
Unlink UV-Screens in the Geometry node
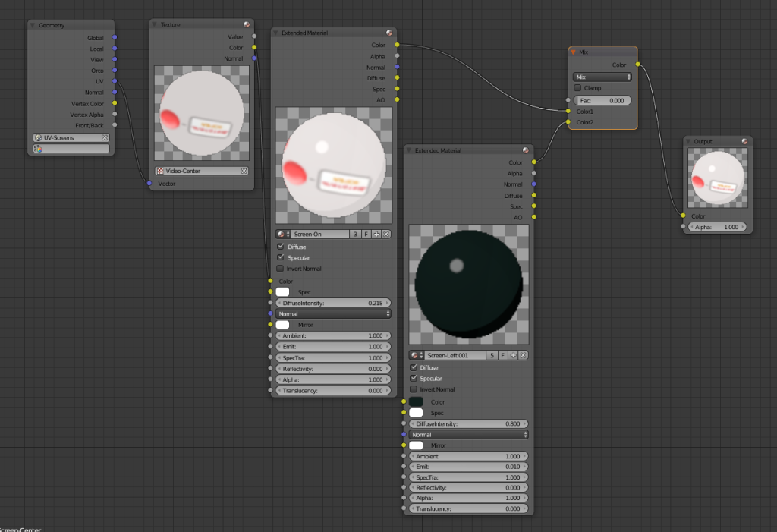pyautogui.click(x=105, y=137)
